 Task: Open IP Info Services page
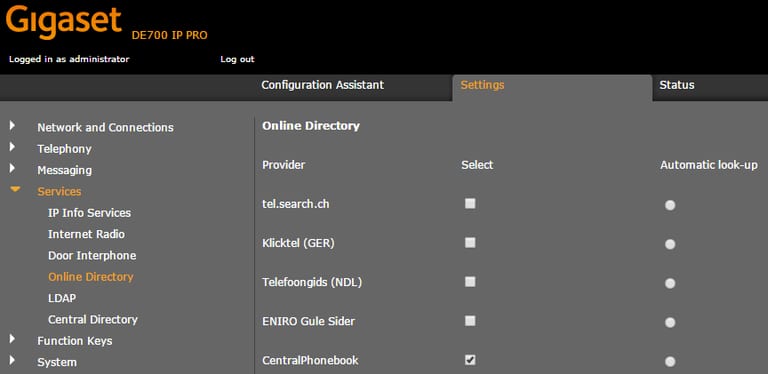(x=89, y=213)
